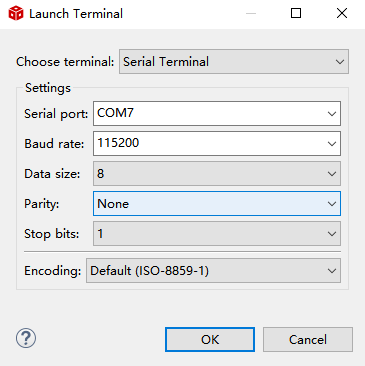Click the Cancel button
Image resolution: width=365 pixels, height=366 pixels.
click(x=308, y=339)
